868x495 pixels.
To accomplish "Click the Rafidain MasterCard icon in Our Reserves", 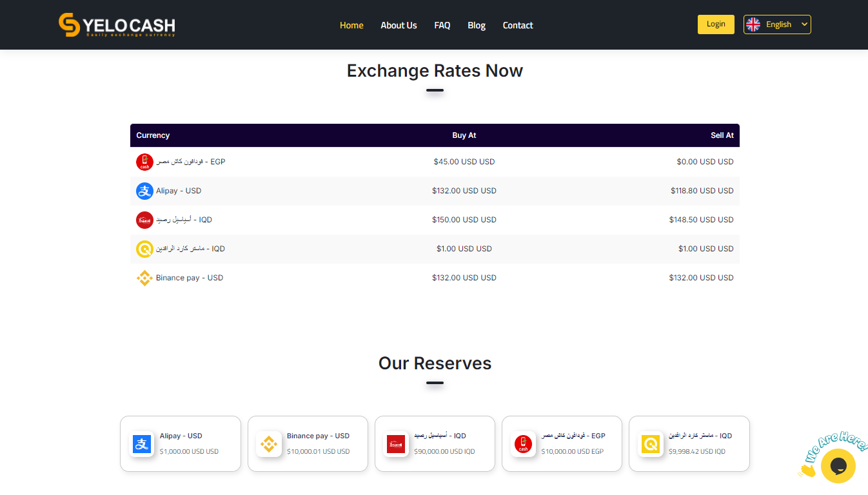I will tap(650, 444).
